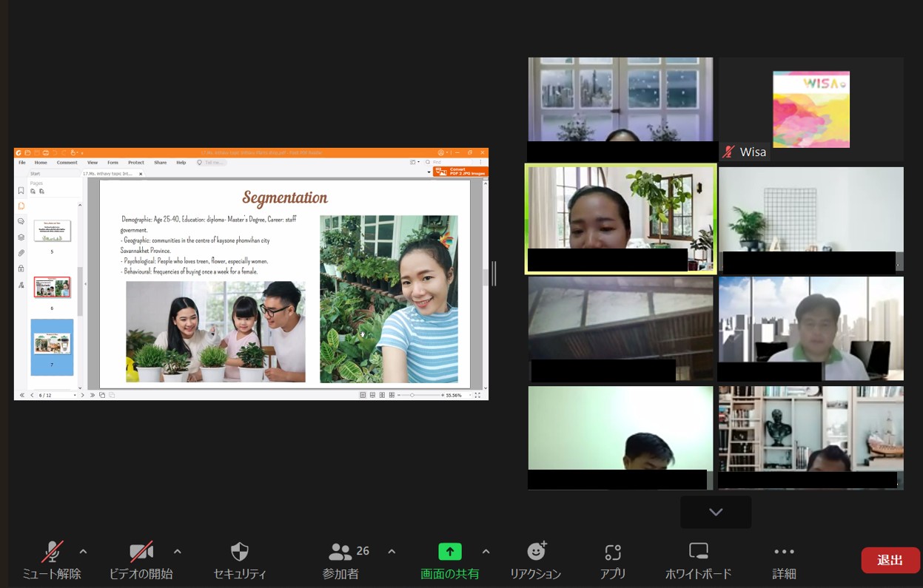Select page 7 thumbnail in Pages panel
Image resolution: width=923 pixels, height=588 pixels.
click(x=52, y=346)
